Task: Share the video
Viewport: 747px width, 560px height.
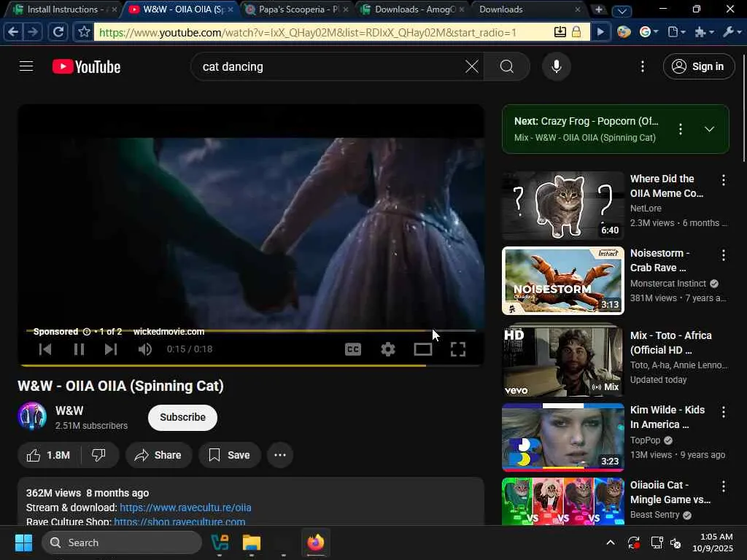Action: point(158,455)
